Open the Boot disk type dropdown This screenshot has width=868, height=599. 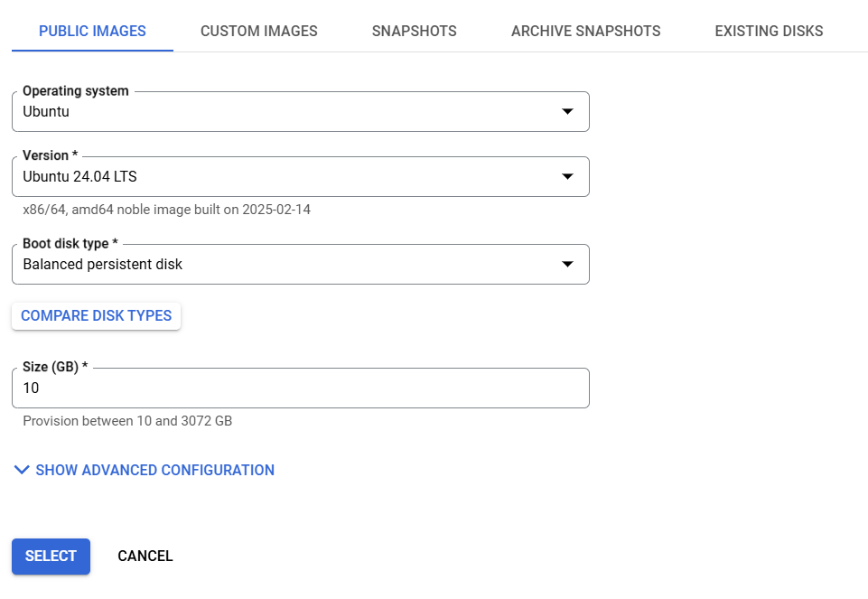pyautogui.click(x=301, y=264)
